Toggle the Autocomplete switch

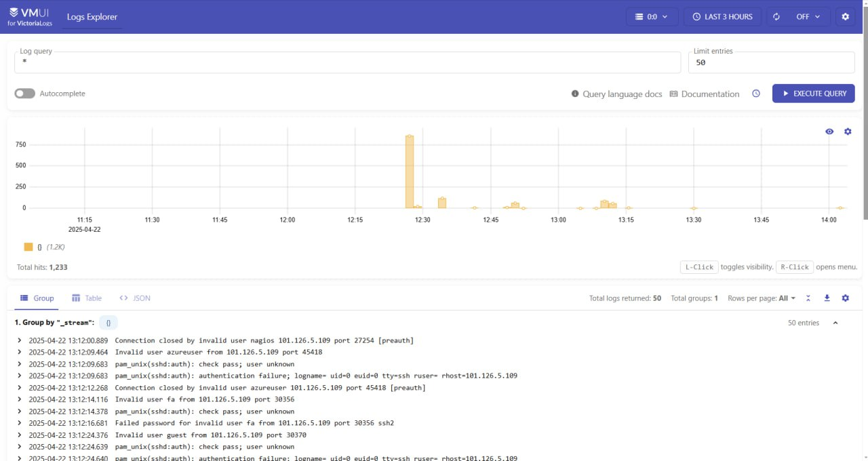point(25,94)
